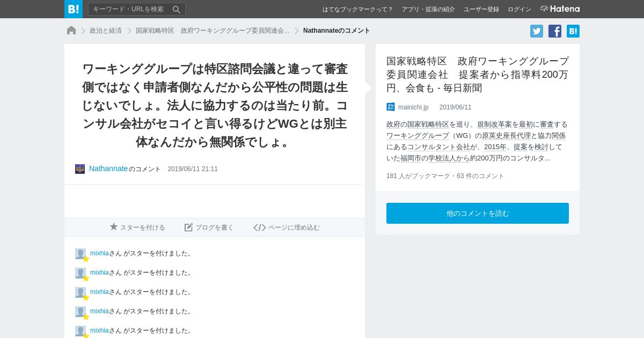Open 座長 keyword link

click(x=510, y=136)
